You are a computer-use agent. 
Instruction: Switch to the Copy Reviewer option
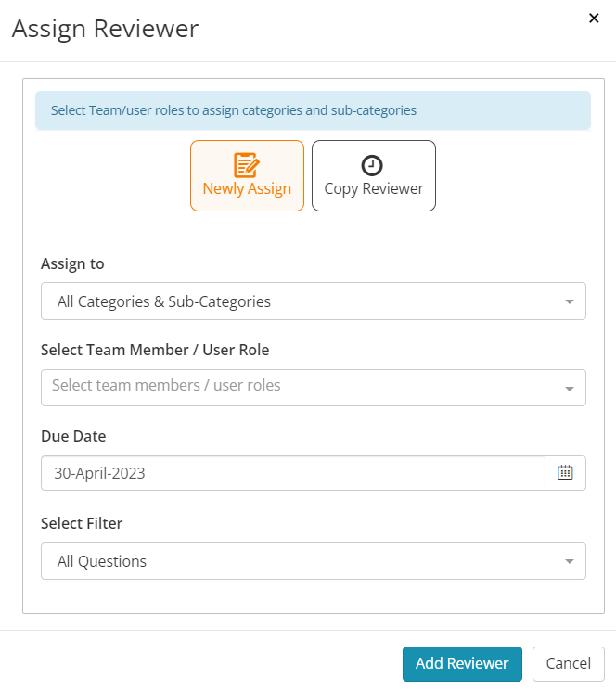tap(374, 175)
